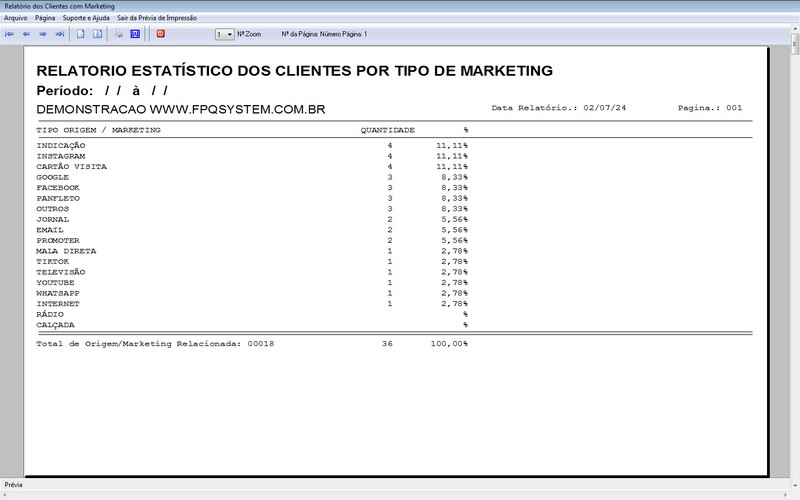The height and width of the screenshot is (500, 800).
Task: Click the PROMOTER row label
Action: (x=58, y=240)
